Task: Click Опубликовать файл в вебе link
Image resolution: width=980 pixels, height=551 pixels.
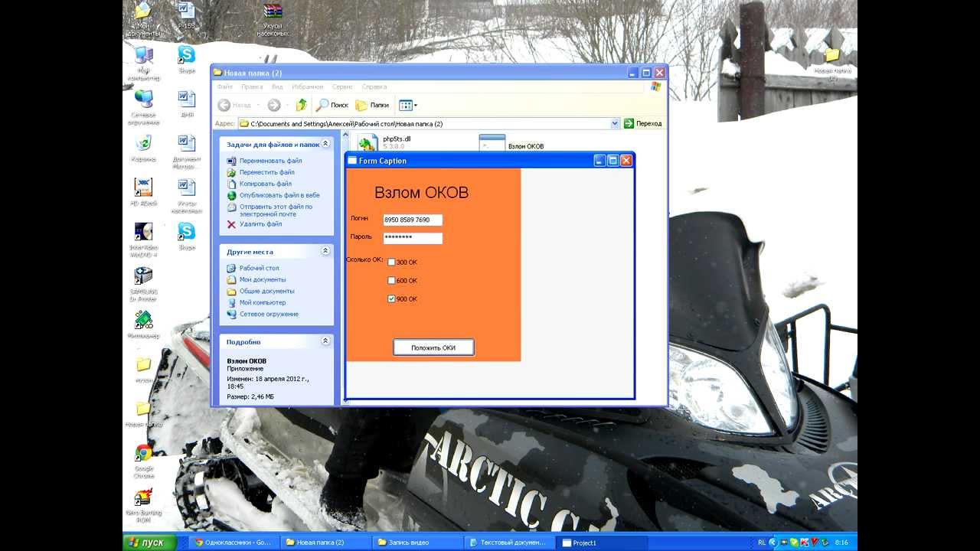Action: (279, 195)
